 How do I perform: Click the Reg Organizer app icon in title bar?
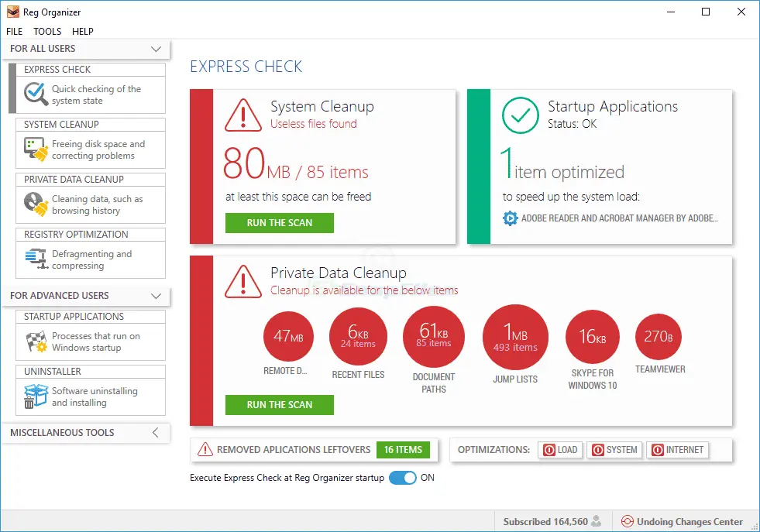[x=12, y=12]
